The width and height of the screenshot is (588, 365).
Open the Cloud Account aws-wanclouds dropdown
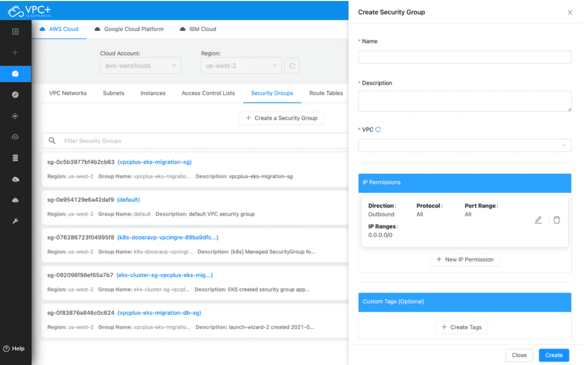click(x=140, y=66)
